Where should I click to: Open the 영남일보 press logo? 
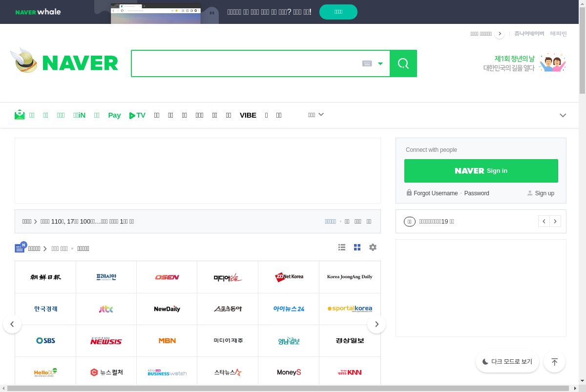289,341
